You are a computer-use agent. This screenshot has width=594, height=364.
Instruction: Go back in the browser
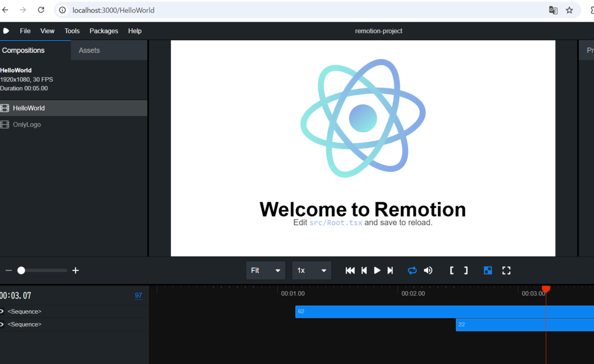coord(5,10)
